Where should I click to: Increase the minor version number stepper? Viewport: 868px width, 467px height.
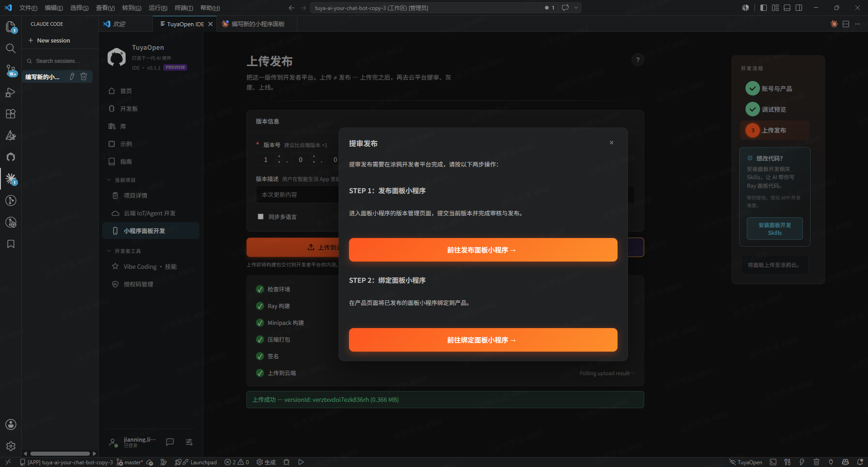pyautogui.click(x=314, y=157)
